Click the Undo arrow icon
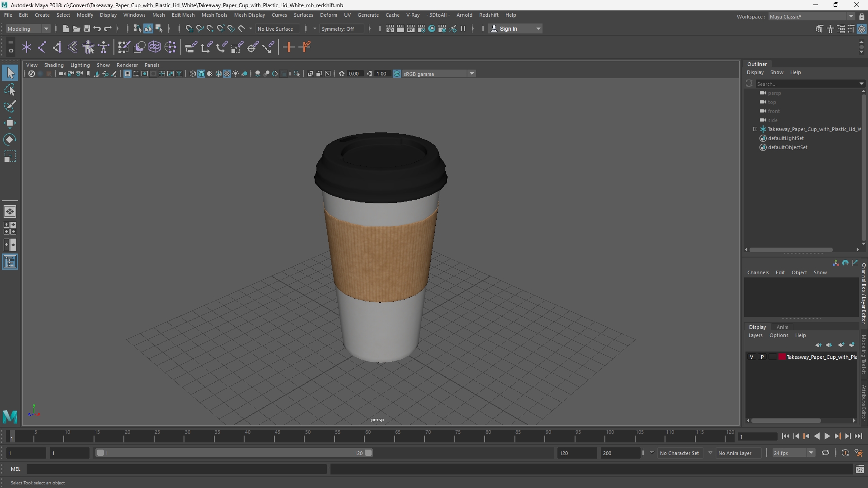The image size is (868, 488). 97,28
